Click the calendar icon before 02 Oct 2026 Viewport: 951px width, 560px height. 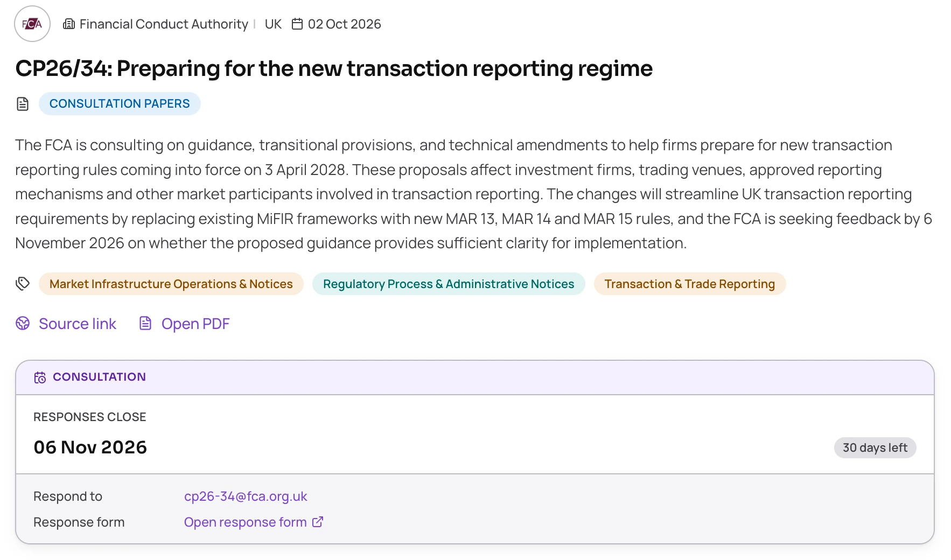pos(297,24)
